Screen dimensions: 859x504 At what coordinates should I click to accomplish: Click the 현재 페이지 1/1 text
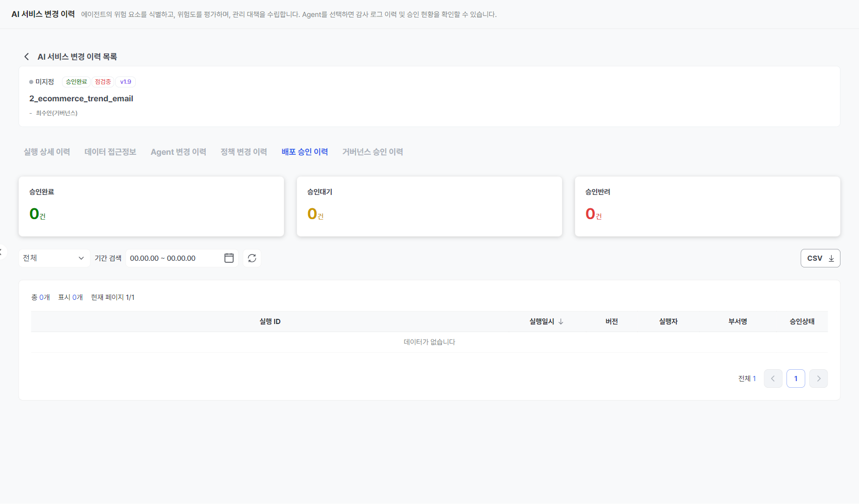(x=113, y=297)
